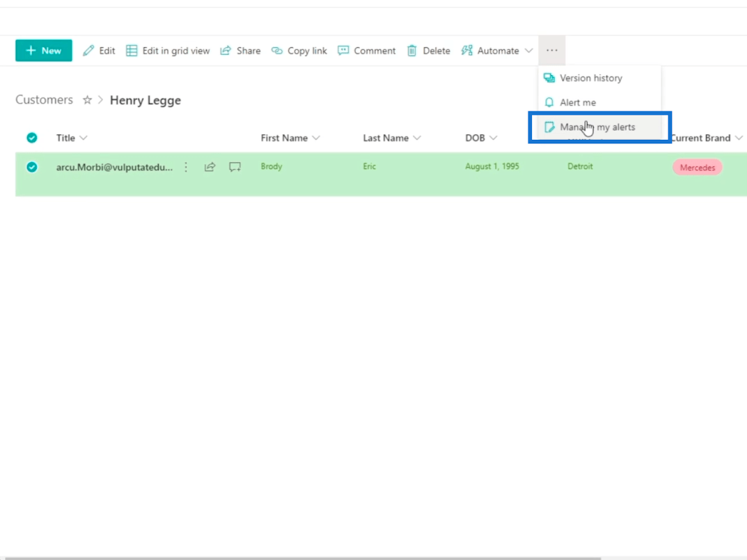747x560 pixels.
Task: Click the New button
Action: pos(44,51)
